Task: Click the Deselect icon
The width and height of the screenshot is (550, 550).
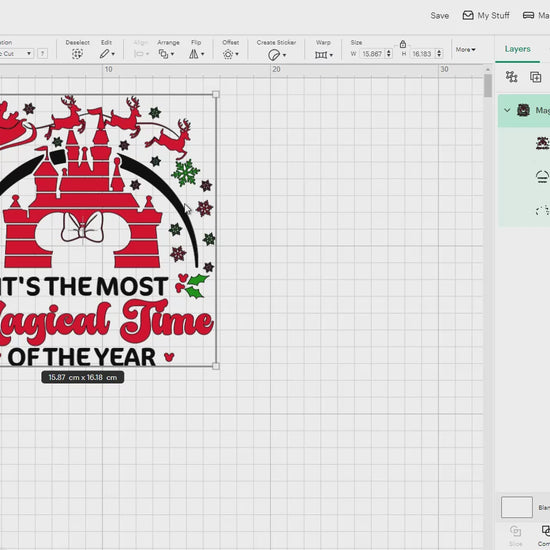Action: (77, 54)
